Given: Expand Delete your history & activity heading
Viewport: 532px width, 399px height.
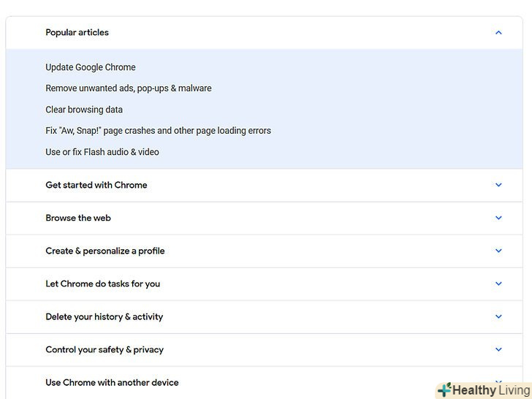Looking at the screenshot, I should (x=104, y=316).
